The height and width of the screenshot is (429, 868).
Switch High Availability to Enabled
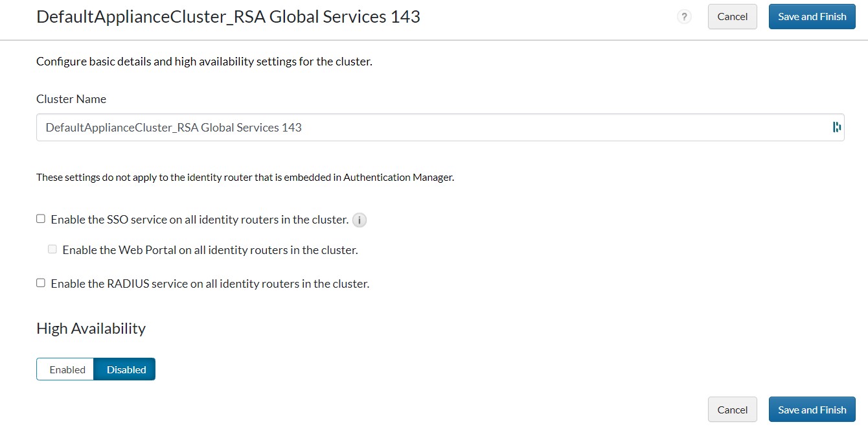66,369
